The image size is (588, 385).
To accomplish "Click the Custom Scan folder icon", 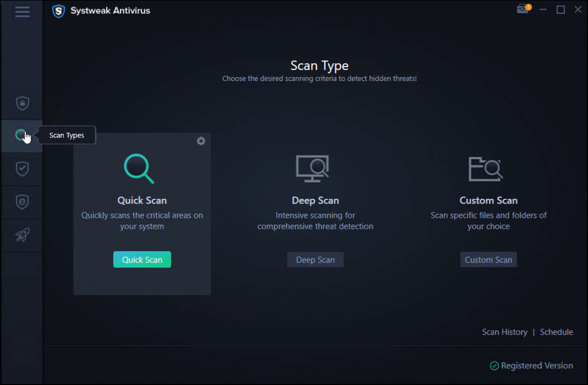I will (x=485, y=169).
